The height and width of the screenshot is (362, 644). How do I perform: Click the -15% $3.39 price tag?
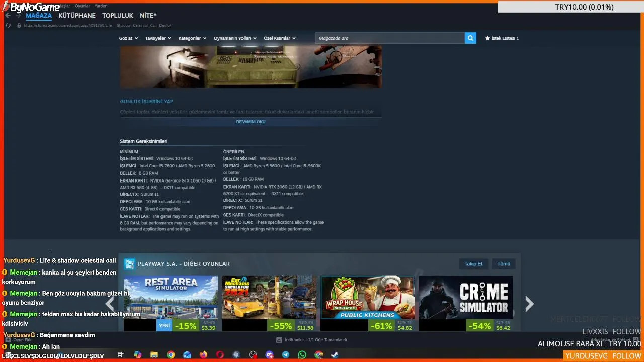coord(195,326)
